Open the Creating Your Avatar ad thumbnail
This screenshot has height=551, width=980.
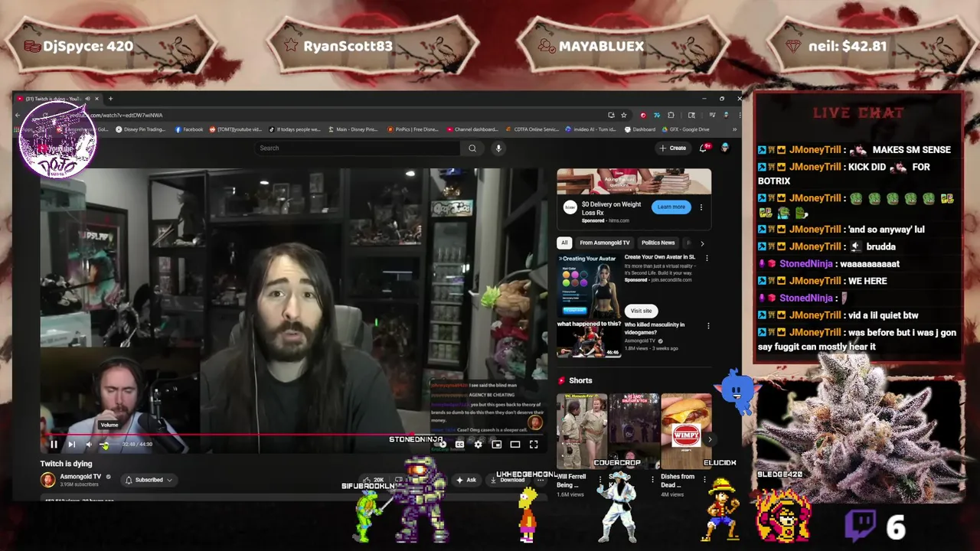click(589, 285)
